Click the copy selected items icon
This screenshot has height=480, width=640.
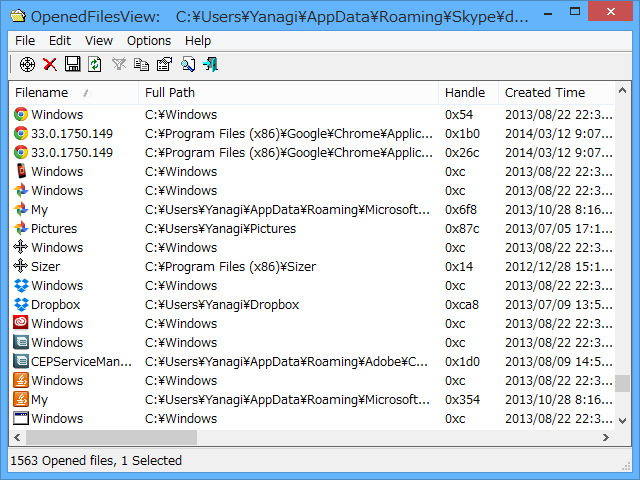pyautogui.click(x=141, y=64)
